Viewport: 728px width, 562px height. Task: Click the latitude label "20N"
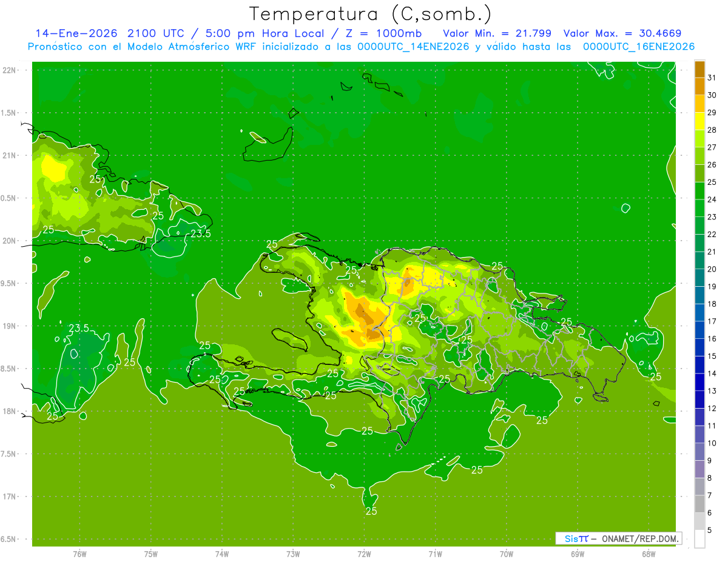click(x=10, y=241)
